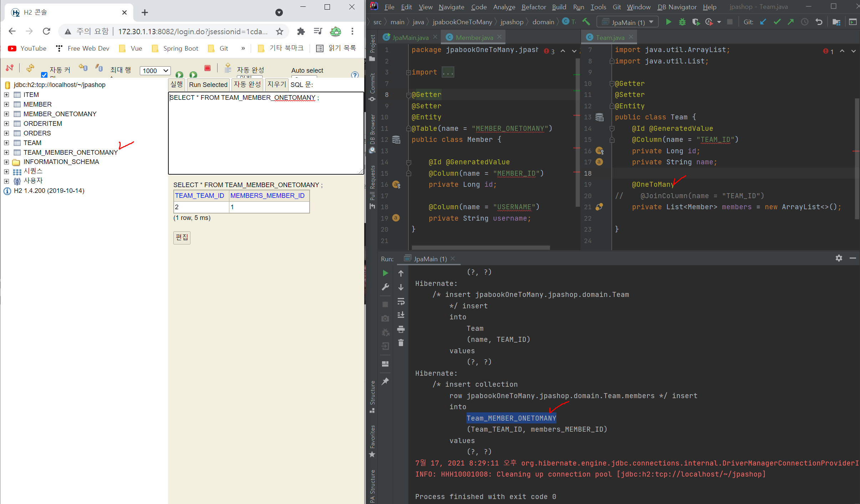Viewport: 860px width, 504px height.
Task: Toggle the auto commit checkbox
Action: point(44,75)
